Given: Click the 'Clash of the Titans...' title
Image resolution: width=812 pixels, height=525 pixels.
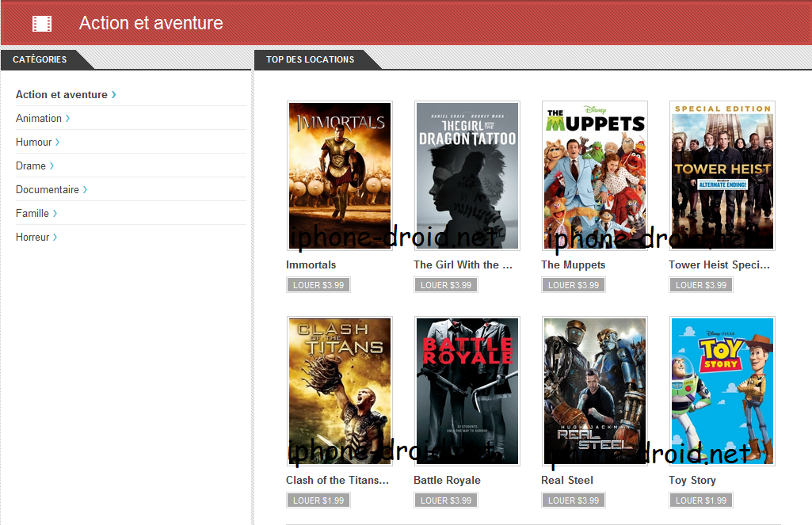Looking at the screenshot, I should pos(337,481).
